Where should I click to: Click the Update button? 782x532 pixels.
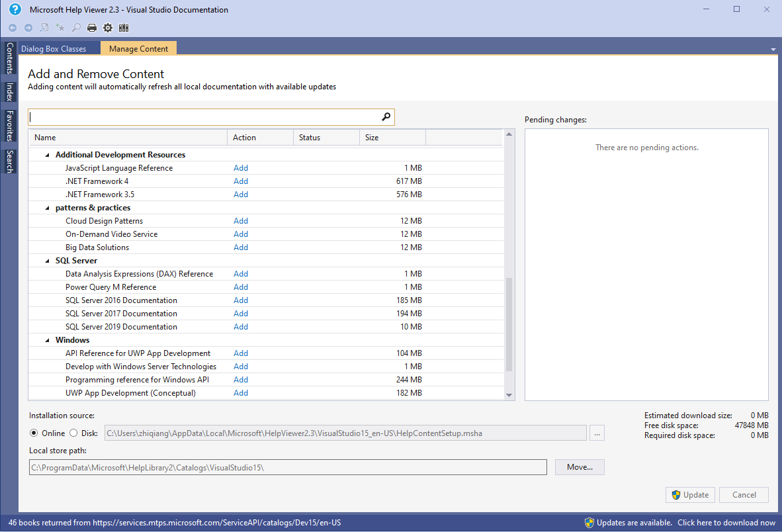pos(690,494)
